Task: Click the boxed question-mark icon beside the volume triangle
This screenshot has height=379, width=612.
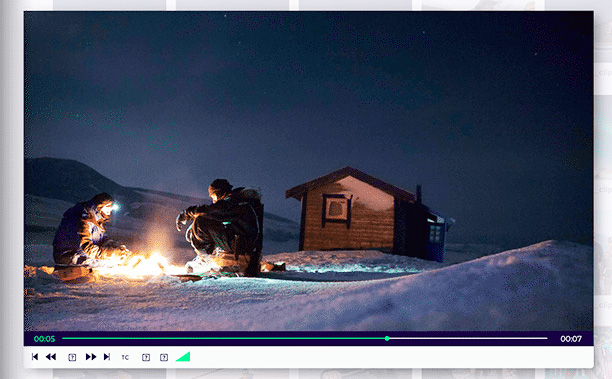Action: click(x=164, y=357)
